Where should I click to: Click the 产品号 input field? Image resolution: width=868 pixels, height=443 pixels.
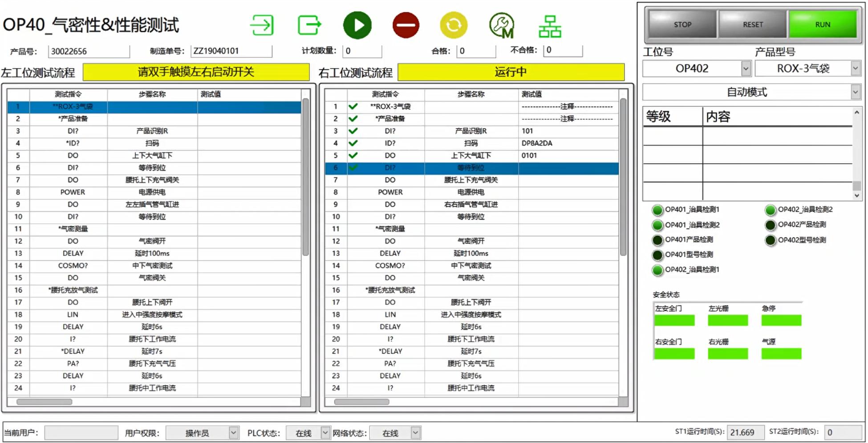coord(89,51)
